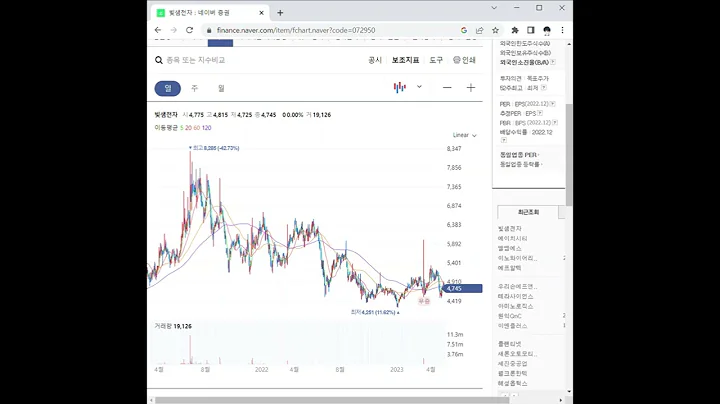The width and height of the screenshot is (720, 404).
Task: Toggle the browser side panel icon
Action: click(x=531, y=30)
